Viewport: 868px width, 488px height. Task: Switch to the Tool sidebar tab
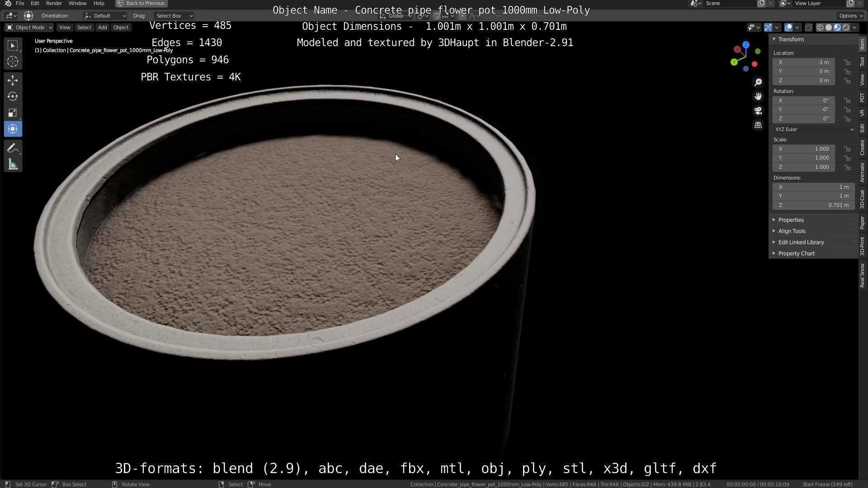863,62
